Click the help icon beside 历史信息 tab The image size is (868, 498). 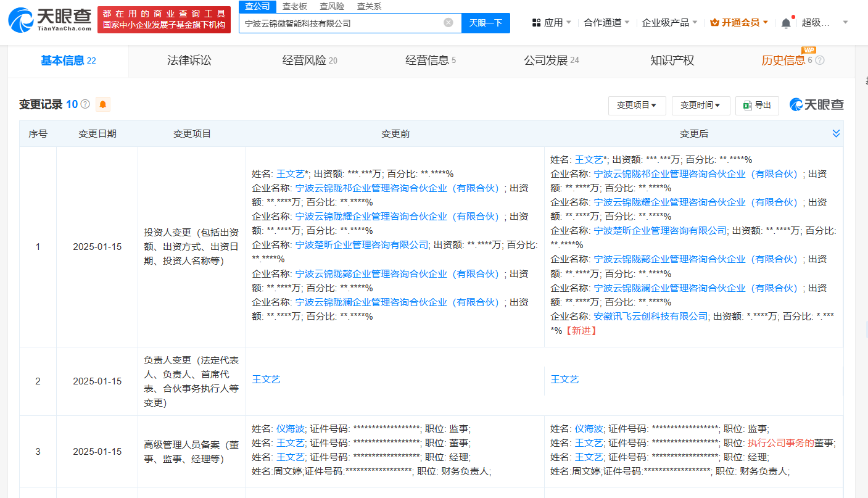[820, 60]
